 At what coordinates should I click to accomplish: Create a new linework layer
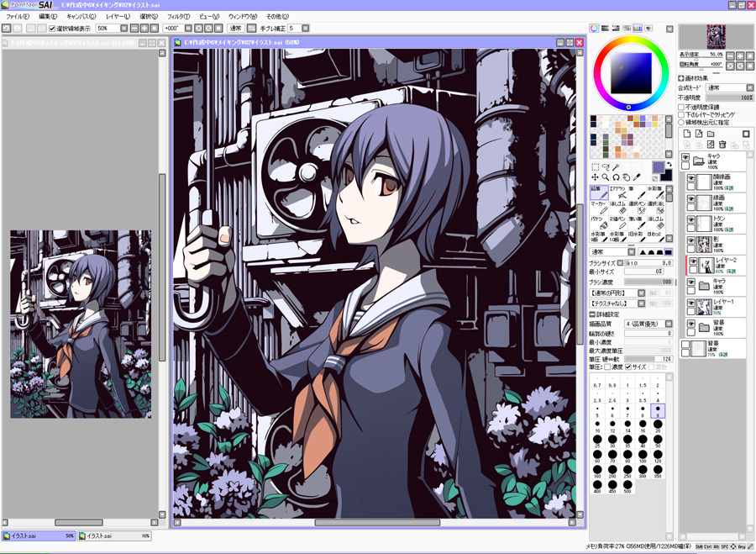(x=699, y=134)
